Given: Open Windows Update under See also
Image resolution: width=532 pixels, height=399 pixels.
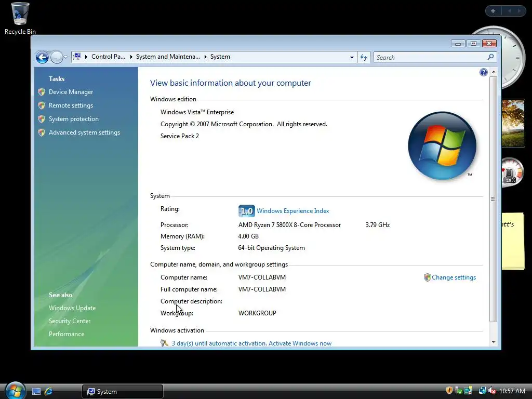Looking at the screenshot, I should (72, 308).
